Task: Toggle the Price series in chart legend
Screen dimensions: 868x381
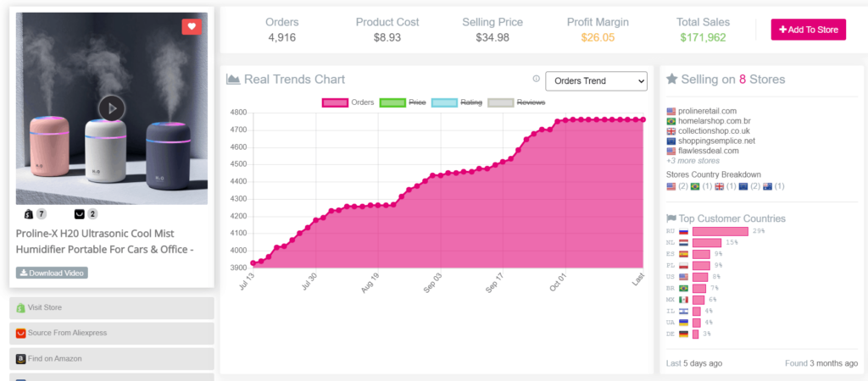Action: [403, 102]
